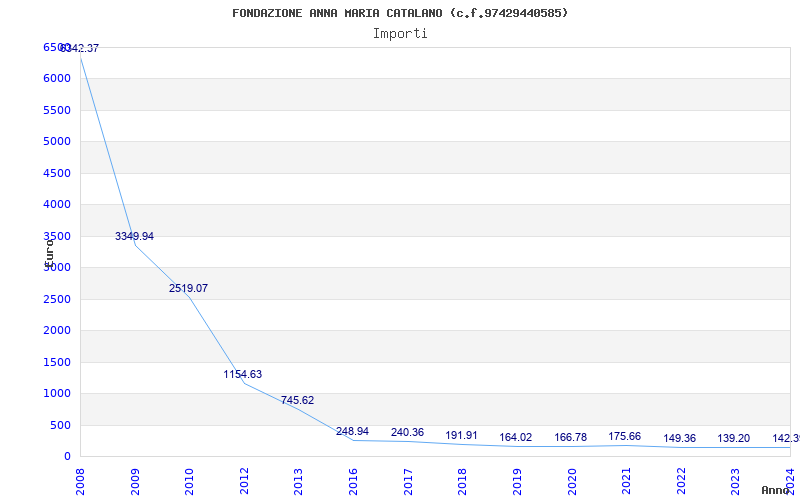Select the data label 240.36
The width and height of the screenshot is (800, 500).
tap(407, 432)
